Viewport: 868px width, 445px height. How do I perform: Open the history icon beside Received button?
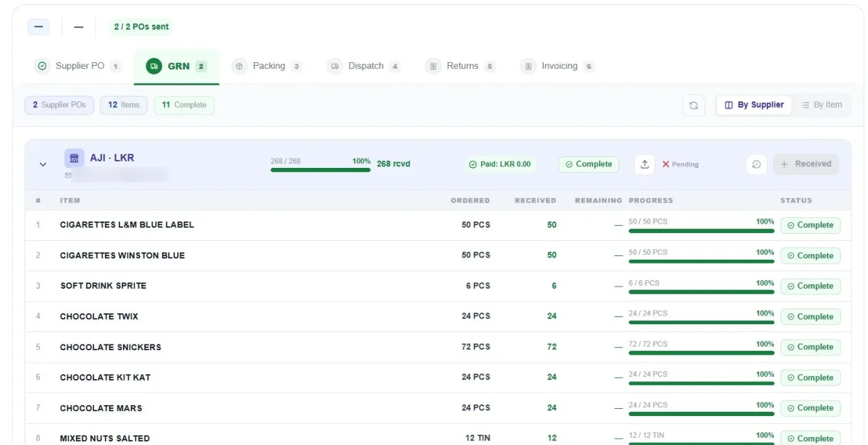[x=756, y=164]
